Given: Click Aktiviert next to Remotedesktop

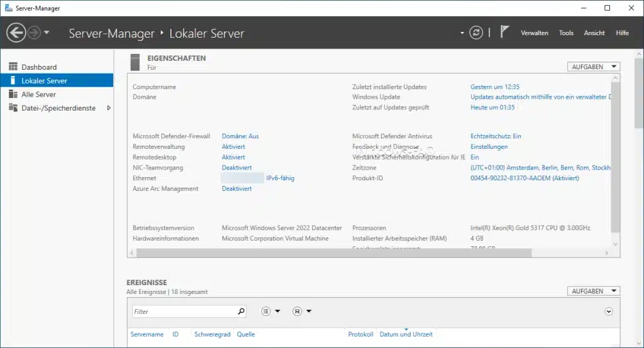Looking at the screenshot, I should click(233, 157).
